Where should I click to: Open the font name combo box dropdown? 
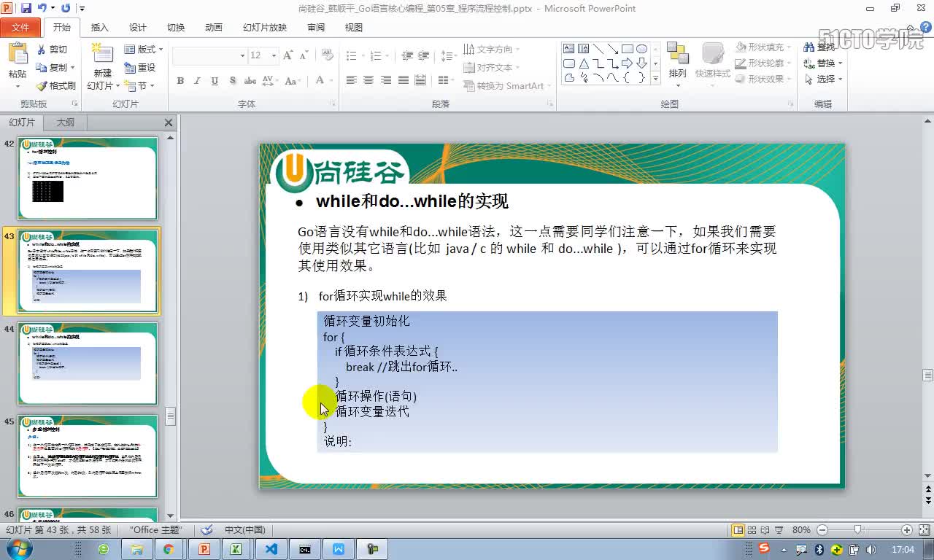(242, 55)
